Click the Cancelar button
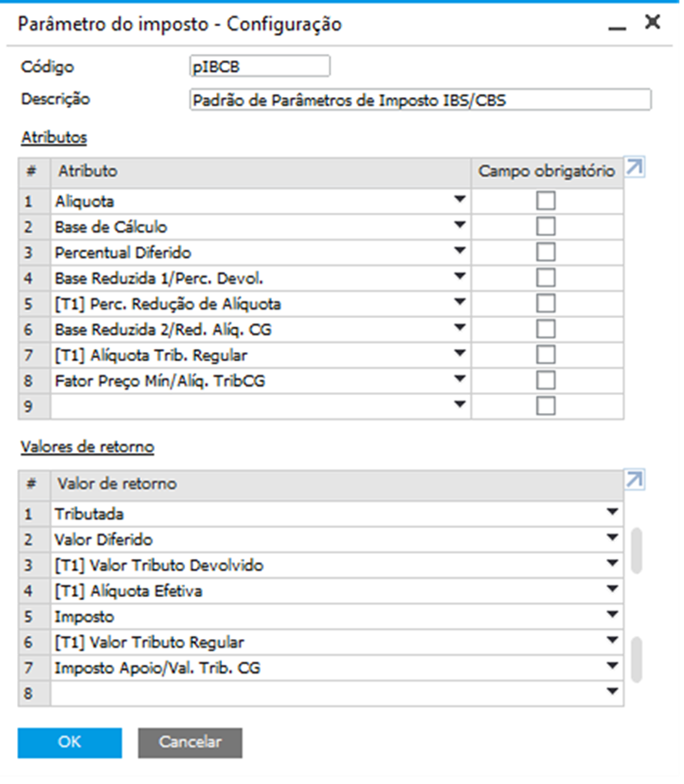The width and height of the screenshot is (684, 784). [190, 742]
